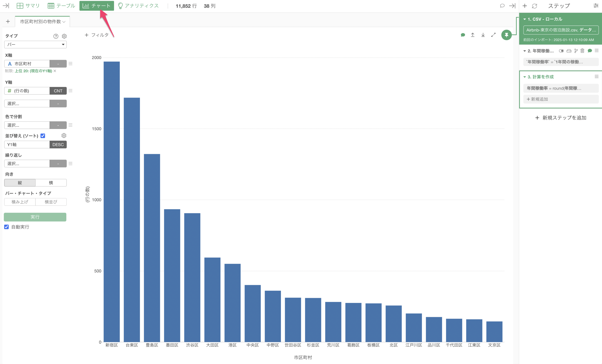Add a new chart tab with plus icon
Screen dimensions: 602x364
(x=8, y=22)
